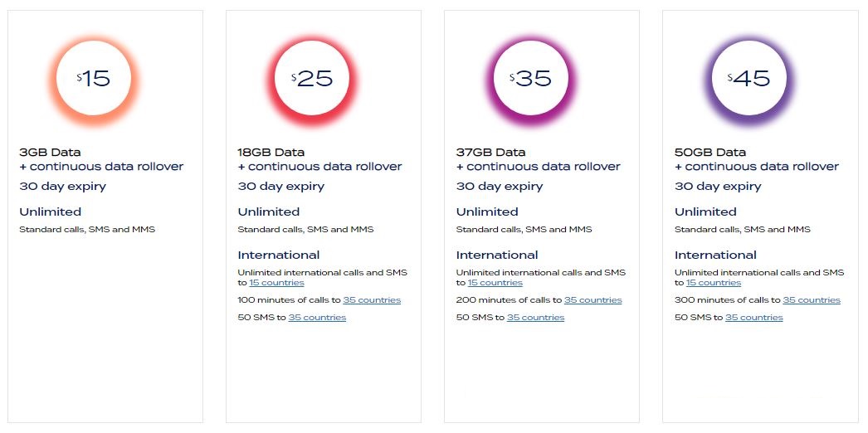Select the 50GB Data plan heading
This screenshot has width=868, height=433.
coord(710,153)
